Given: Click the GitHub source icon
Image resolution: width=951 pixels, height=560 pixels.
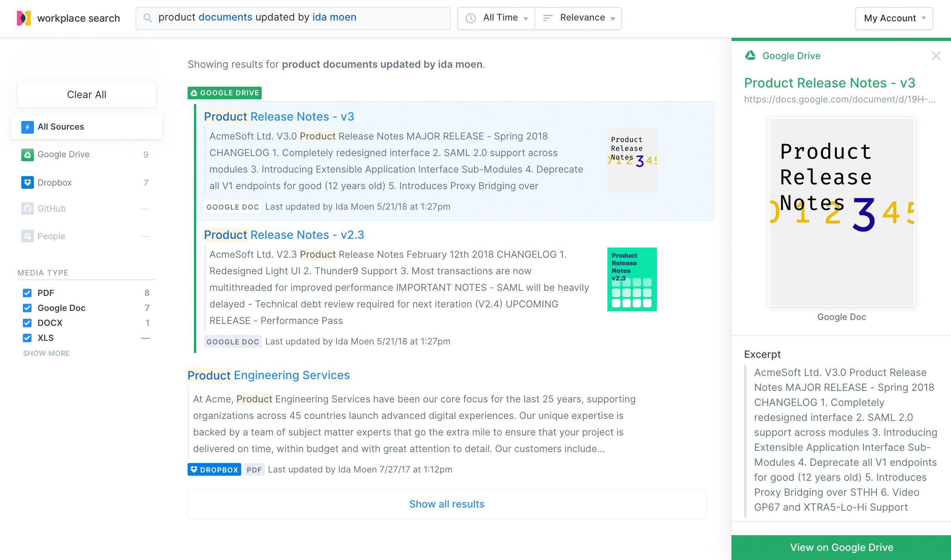Looking at the screenshot, I should (27, 208).
